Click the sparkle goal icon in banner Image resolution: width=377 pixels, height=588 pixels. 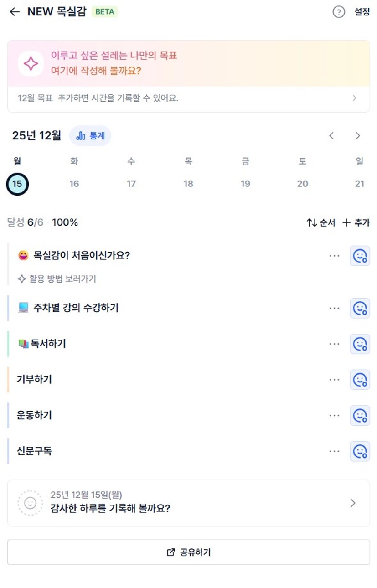click(31, 63)
